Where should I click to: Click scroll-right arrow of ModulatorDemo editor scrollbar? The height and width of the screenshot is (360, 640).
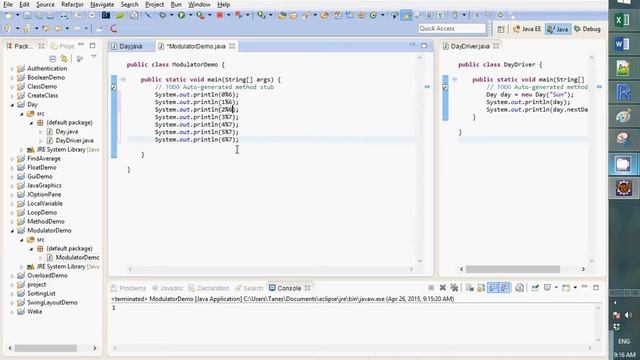411,269
